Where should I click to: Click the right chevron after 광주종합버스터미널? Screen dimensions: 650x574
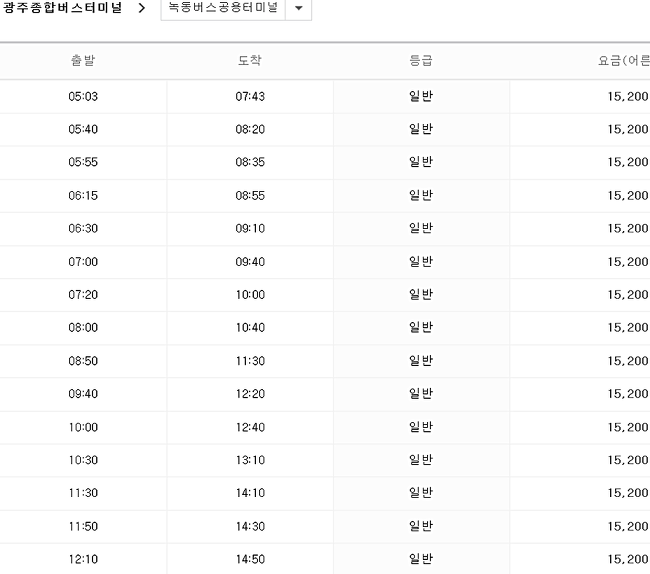pos(142,8)
